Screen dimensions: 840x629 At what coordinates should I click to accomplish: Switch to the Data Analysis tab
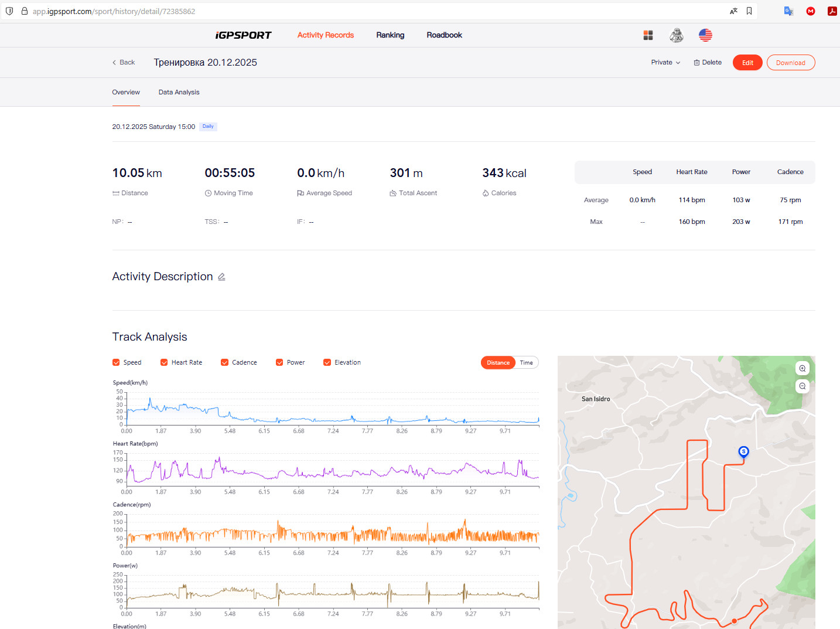(x=179, y=92)
